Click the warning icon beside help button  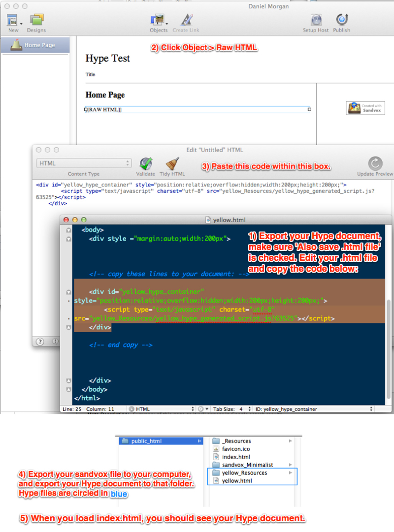[55, 341]
